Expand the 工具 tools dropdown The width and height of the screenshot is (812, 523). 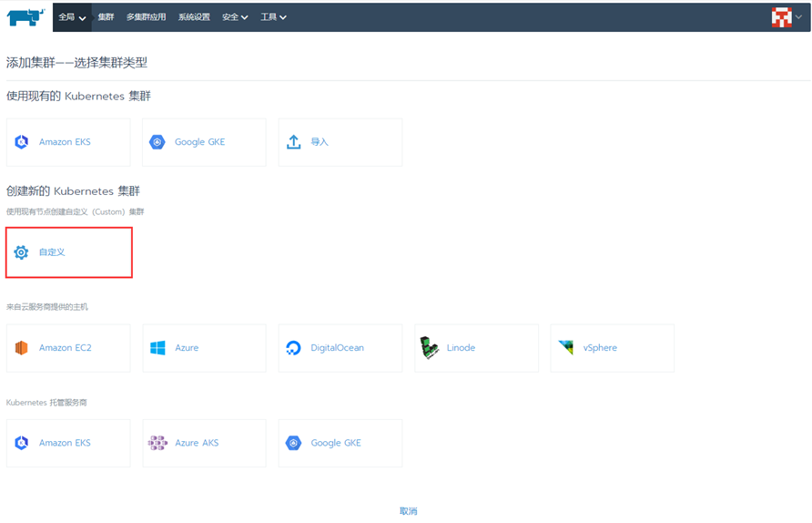point(273,17)
